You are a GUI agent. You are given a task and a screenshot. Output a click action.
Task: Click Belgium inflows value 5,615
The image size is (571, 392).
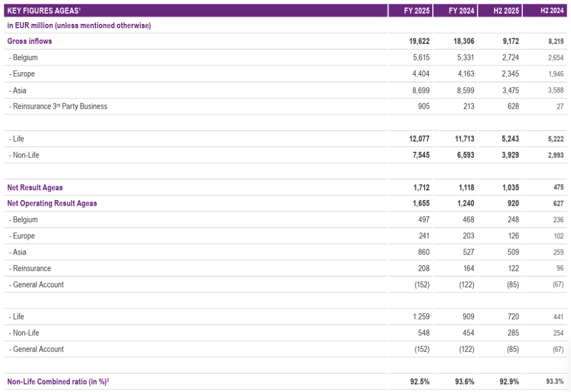click(421, 58)
